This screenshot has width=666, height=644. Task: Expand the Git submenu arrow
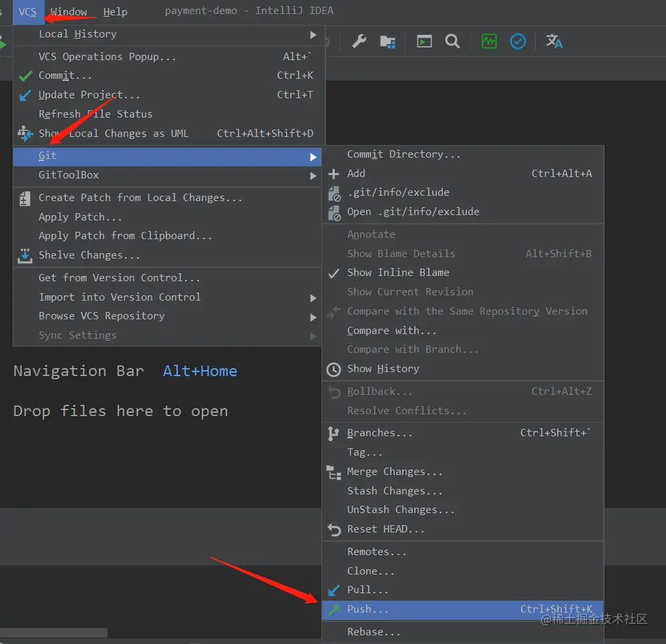(x=313, y=157)
